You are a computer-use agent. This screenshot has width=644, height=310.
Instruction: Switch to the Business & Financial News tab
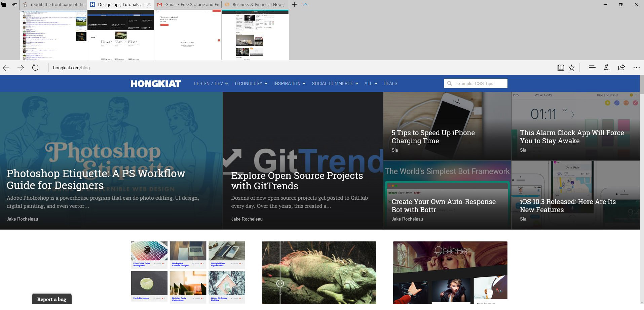[255, 5]
